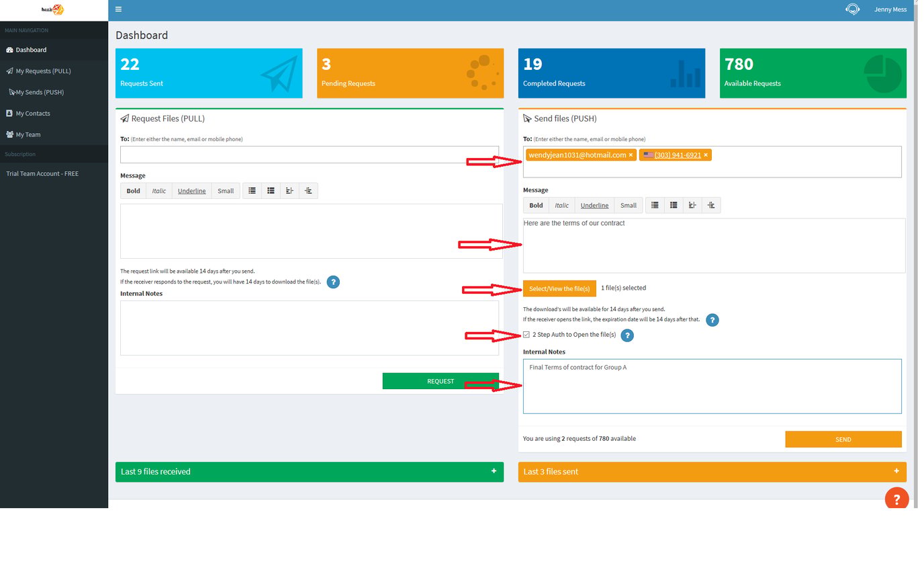Toggle Italic in the PULL message toolbar
Screen dimensions: 924x578
[158, 191]
